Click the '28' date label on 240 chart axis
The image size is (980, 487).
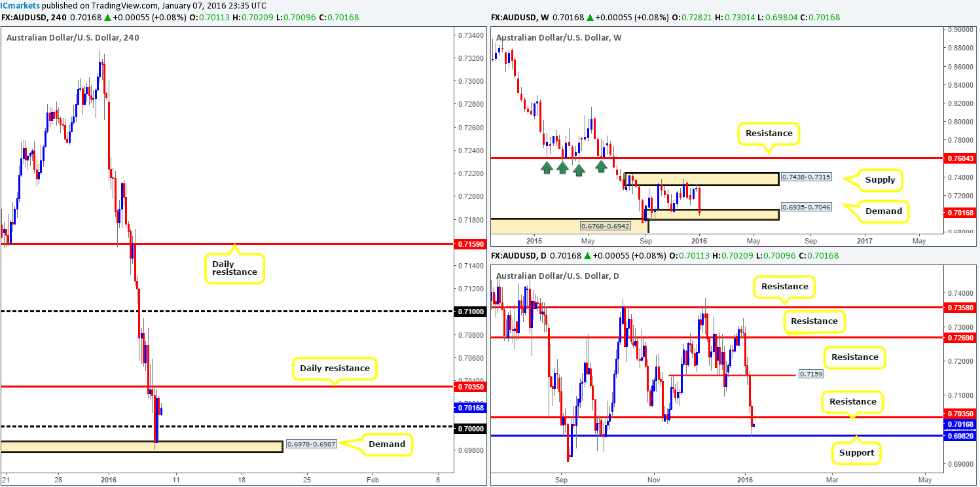pyautogui.click(x=58, y=478)
